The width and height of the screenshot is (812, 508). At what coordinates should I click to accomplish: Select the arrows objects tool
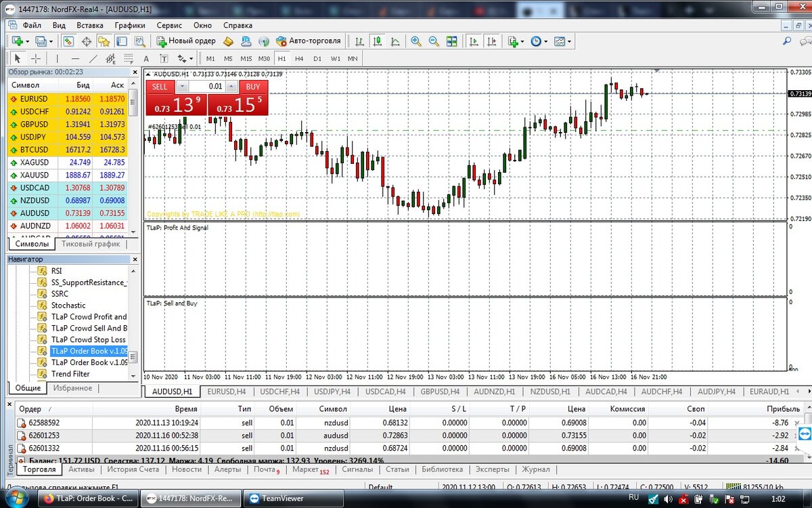[181, 58]
